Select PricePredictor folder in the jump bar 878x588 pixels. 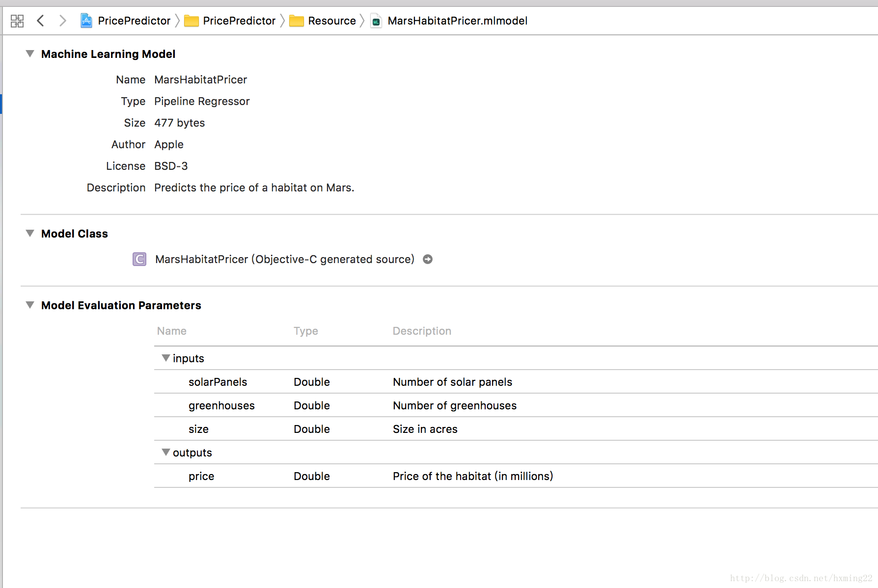tap(239, 21)
